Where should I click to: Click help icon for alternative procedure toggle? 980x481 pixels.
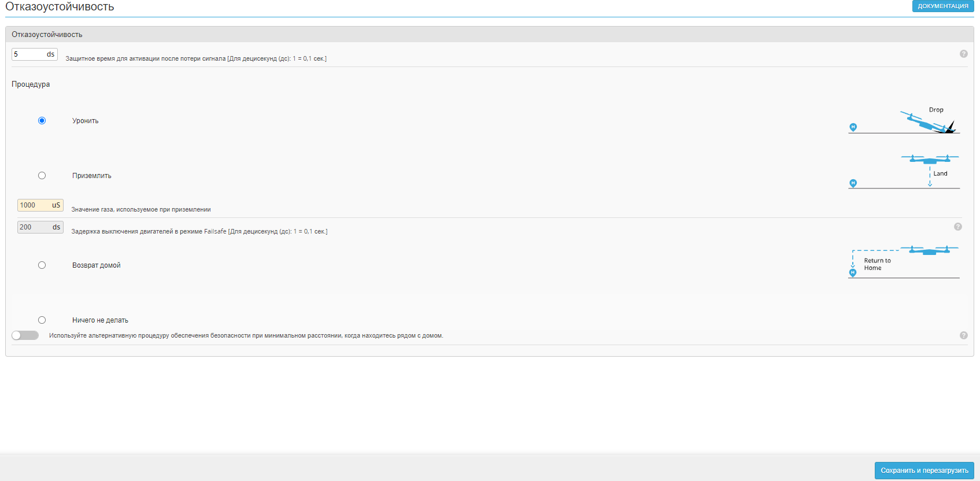pyautogui.click(x=963, y=335)
